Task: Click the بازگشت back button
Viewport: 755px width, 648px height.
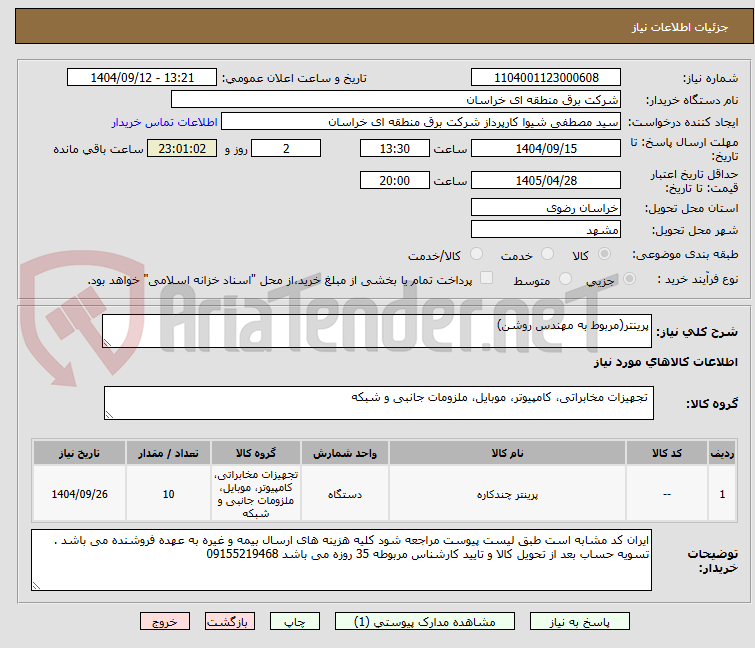Action: [230, 622]
